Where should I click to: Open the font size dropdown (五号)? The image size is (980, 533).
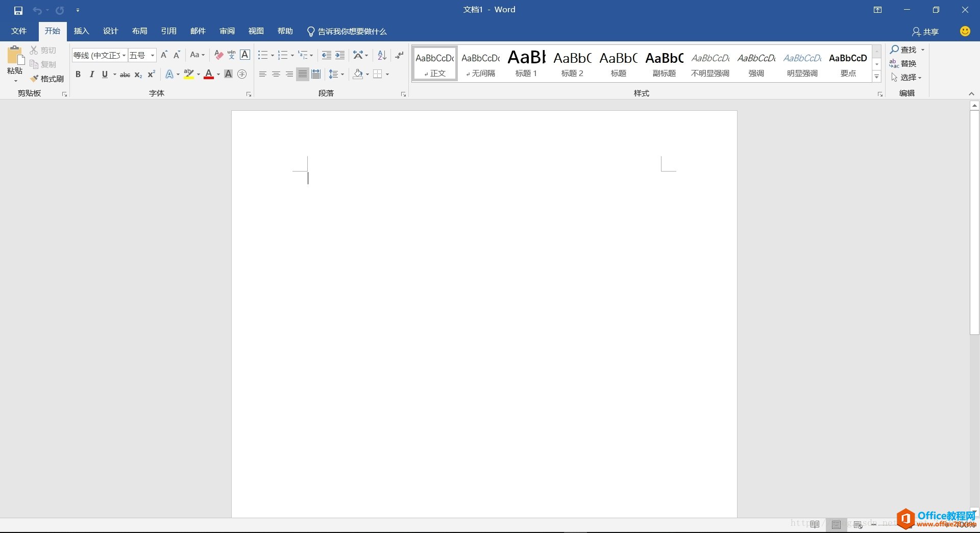152,55
